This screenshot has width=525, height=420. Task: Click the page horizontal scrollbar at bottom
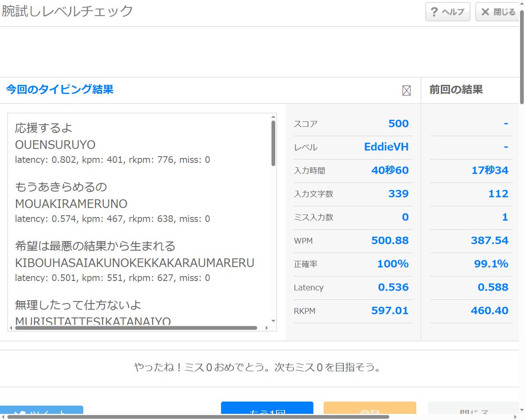tap(198, 417)
